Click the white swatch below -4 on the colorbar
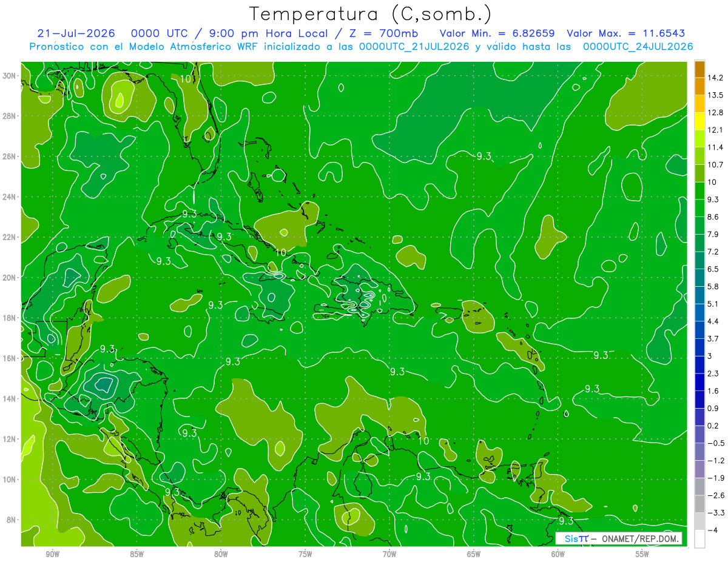The width and height of the screenshot is (728, 562). tap(699, 538)
